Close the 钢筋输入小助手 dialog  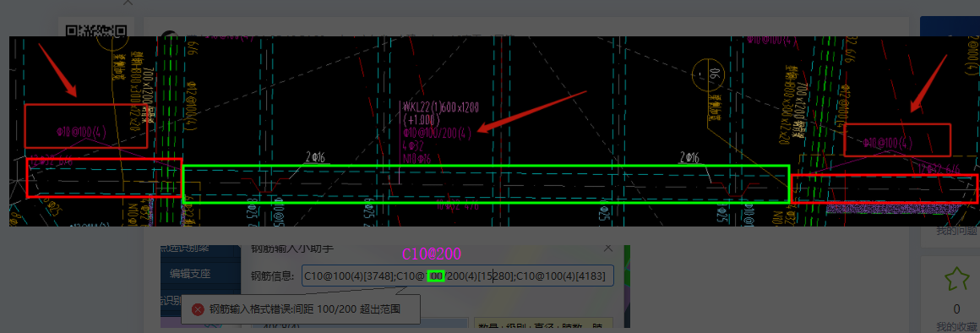click(x=608, y=248)
